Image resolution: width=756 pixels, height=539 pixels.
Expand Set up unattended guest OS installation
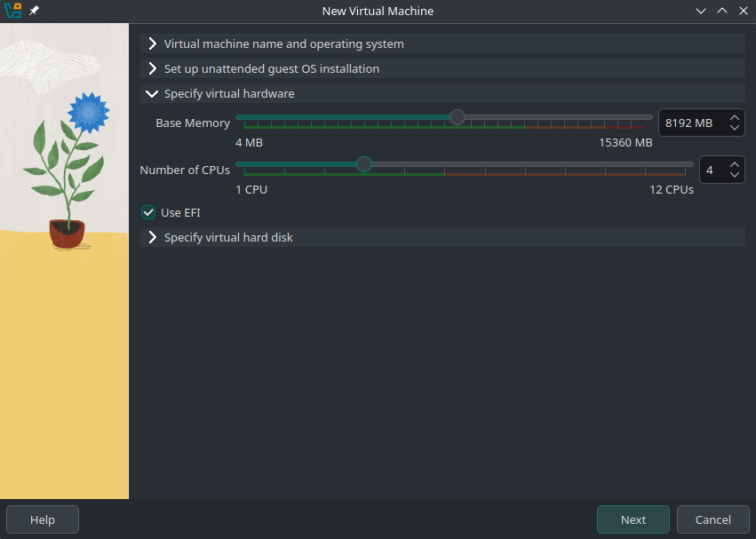[x=271, y=68]
